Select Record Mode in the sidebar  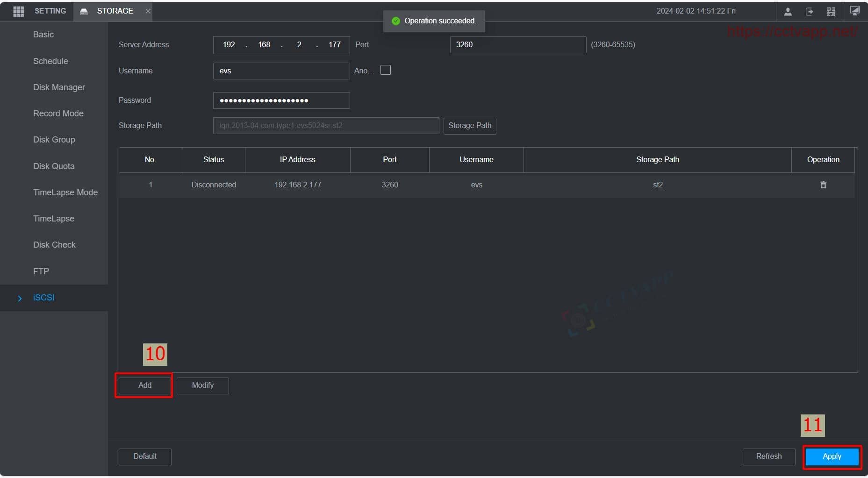[x=58, y=114]
